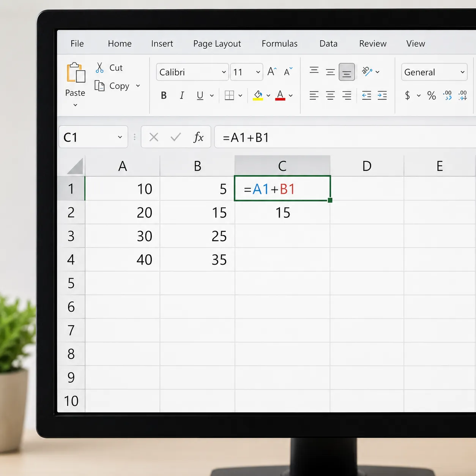
Task: Toggle Bold formatting
Action: (x=164, y=95)
